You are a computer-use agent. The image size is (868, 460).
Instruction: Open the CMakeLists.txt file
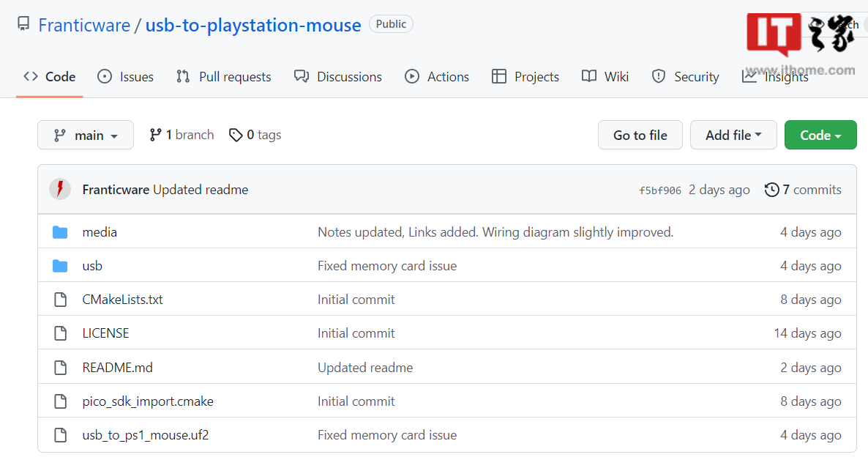(122, 300)
